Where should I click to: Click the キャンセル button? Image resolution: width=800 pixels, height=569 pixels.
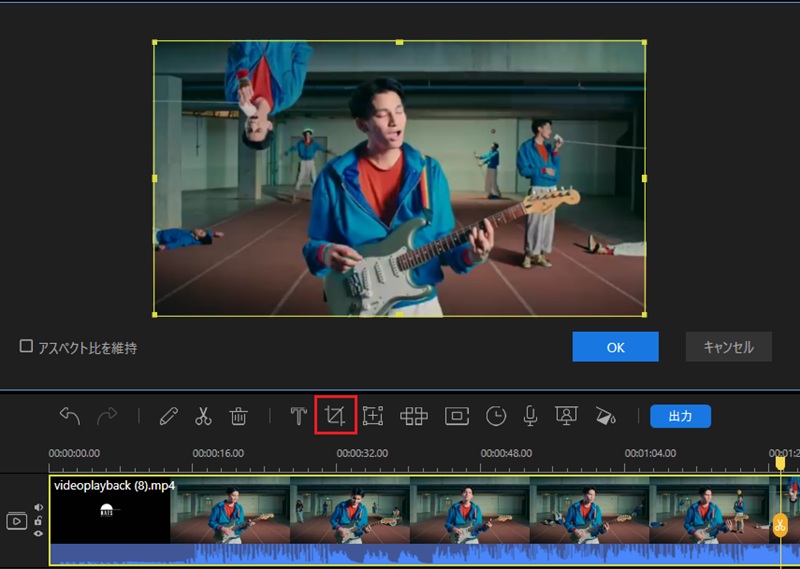[x=729, y=347]
